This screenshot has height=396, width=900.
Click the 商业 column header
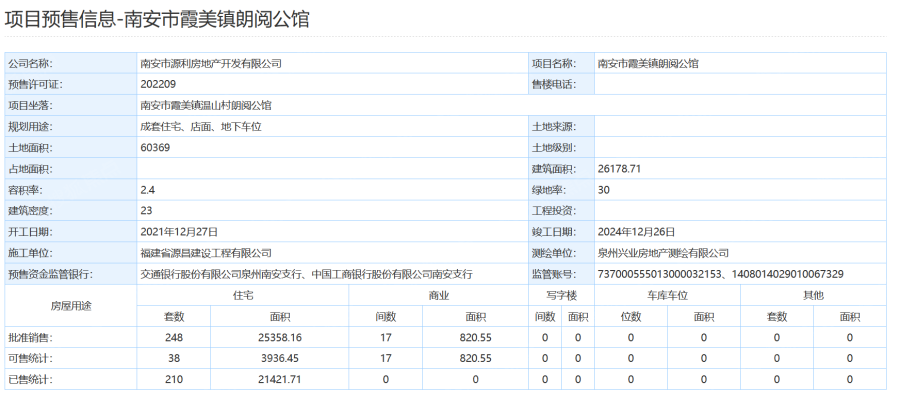[439, 296]
